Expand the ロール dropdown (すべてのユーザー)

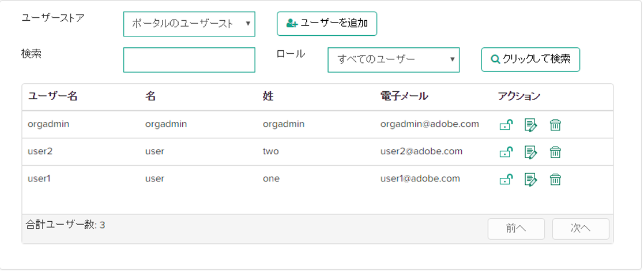[x=393, y=59]
